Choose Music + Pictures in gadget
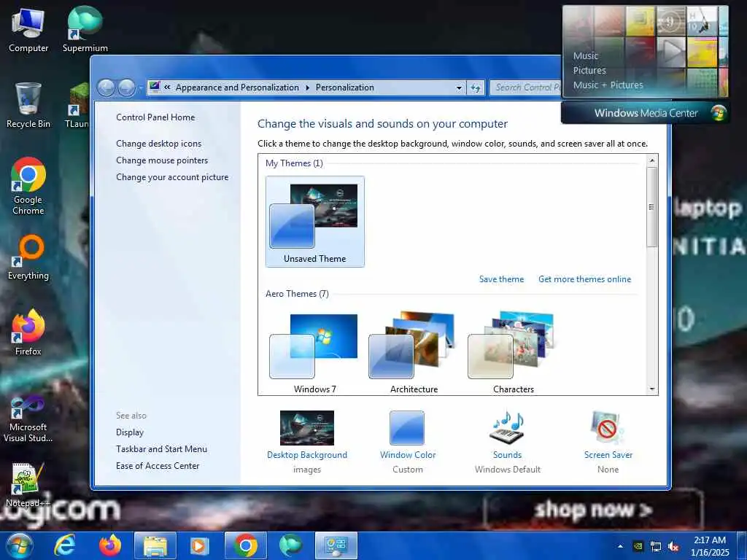Viewport: 747px width, 560px height. coord(608,85)
